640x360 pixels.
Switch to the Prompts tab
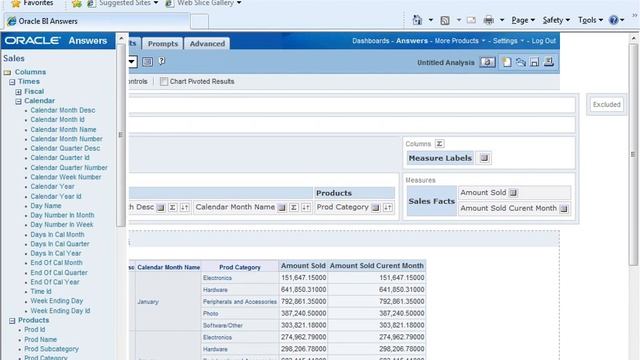click(163, 44)
